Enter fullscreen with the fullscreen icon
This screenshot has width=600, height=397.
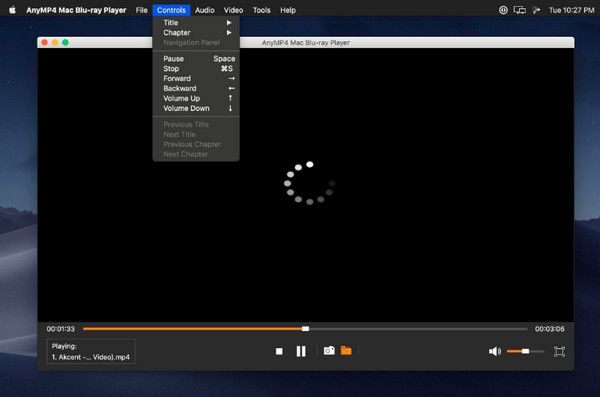(559, 351)
